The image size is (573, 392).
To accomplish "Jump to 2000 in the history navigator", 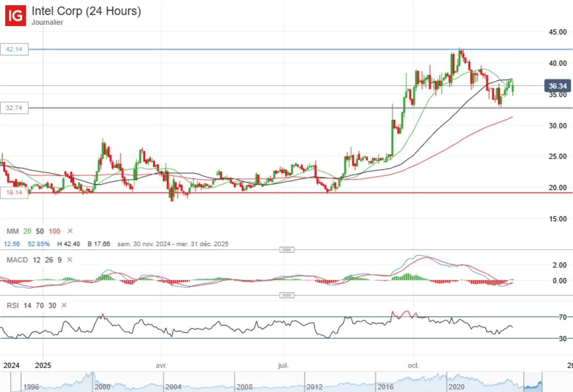I will point(102,386).
